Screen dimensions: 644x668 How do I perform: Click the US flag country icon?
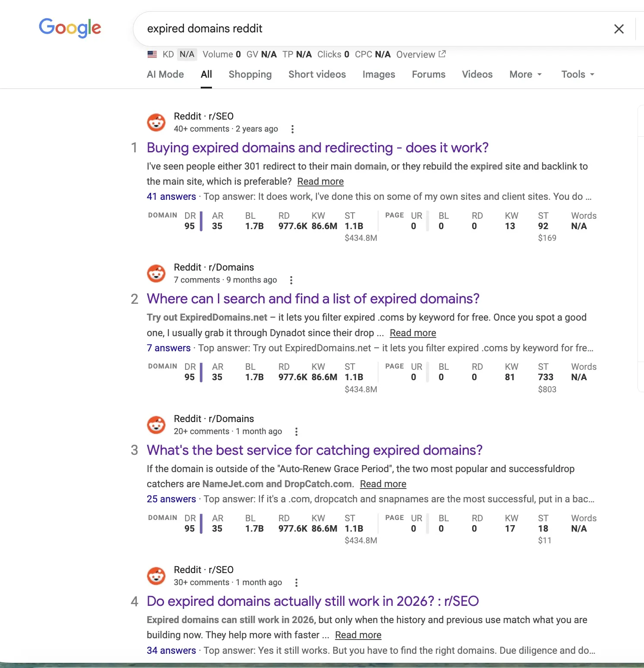coord(152,54)
